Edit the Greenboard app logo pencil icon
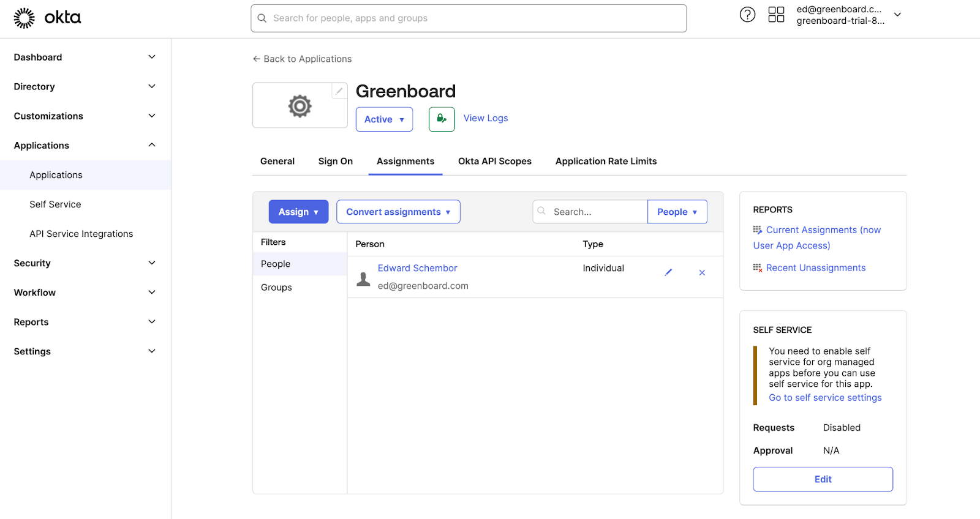 (x=339, y=91)
